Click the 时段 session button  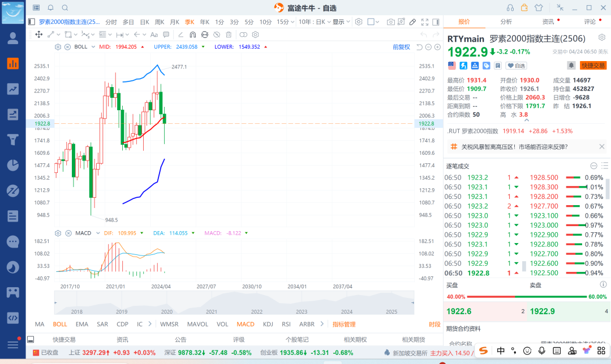434,324
